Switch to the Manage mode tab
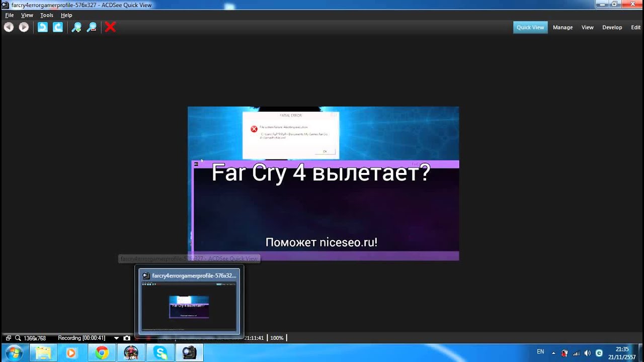The image size is (644, 362). click(x=562, y=27)
